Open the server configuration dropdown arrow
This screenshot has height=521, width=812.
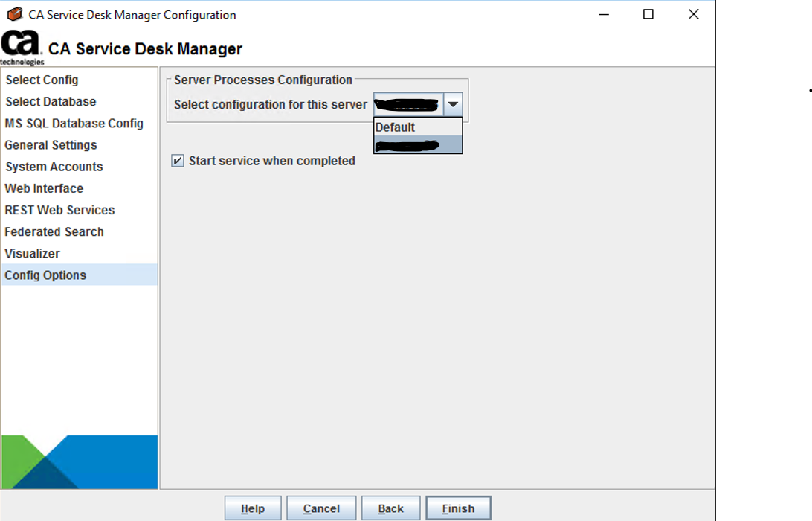pos(453,104)
